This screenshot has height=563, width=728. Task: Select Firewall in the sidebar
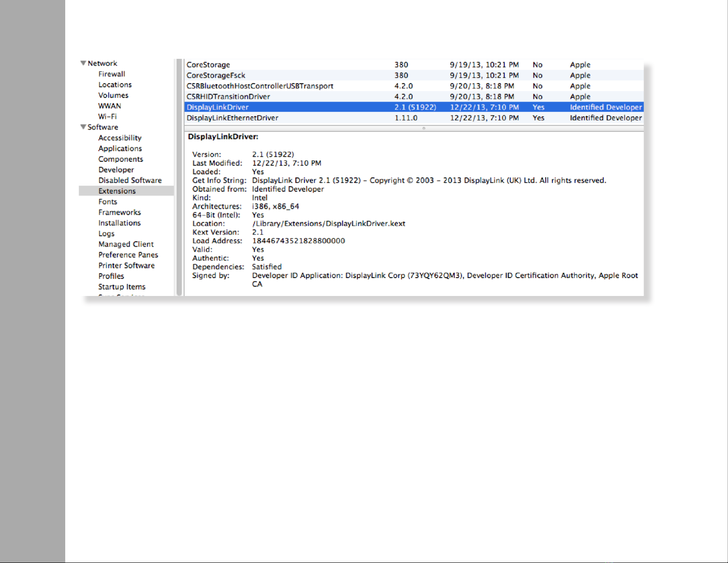[112, 74]
